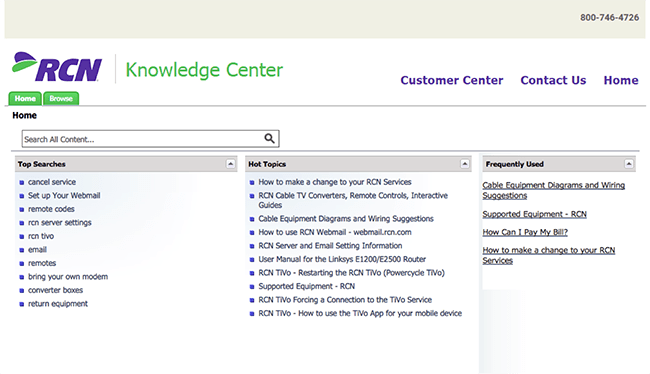
Task: Go to Home in the top navigation
Action: pyautogui.click(x=621, y=80)
